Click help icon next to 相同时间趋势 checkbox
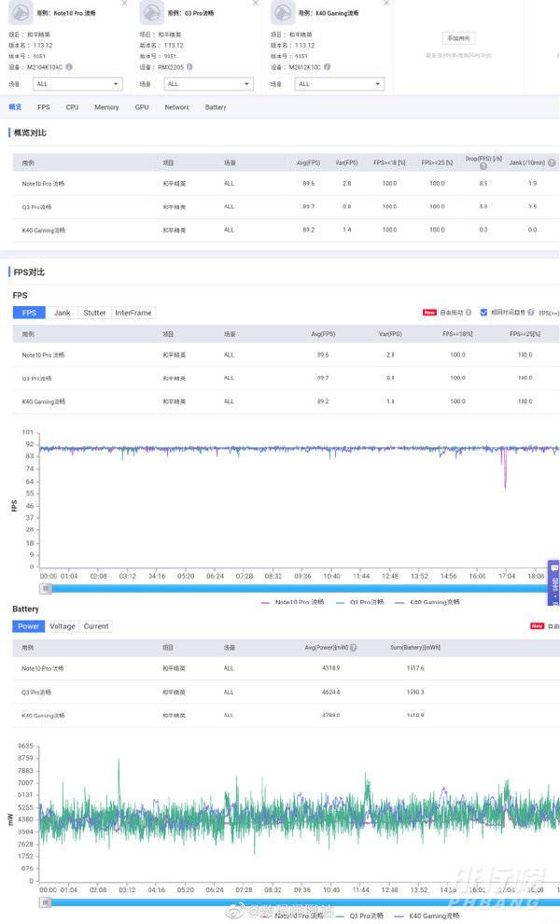560x924 pixels. [530, 313]
